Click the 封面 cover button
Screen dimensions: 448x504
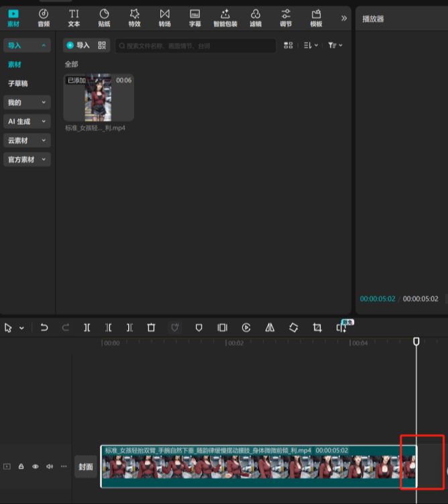point(86,466)
